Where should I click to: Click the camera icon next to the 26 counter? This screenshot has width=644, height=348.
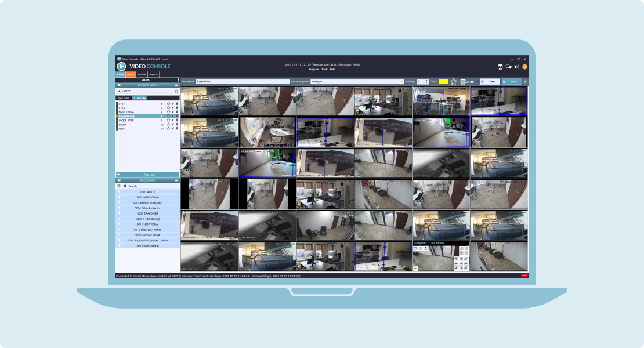click(x=472, y=81)
